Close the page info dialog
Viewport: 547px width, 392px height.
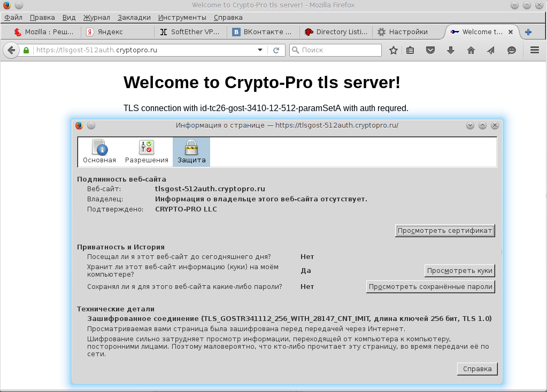click(x=495, y=126)
